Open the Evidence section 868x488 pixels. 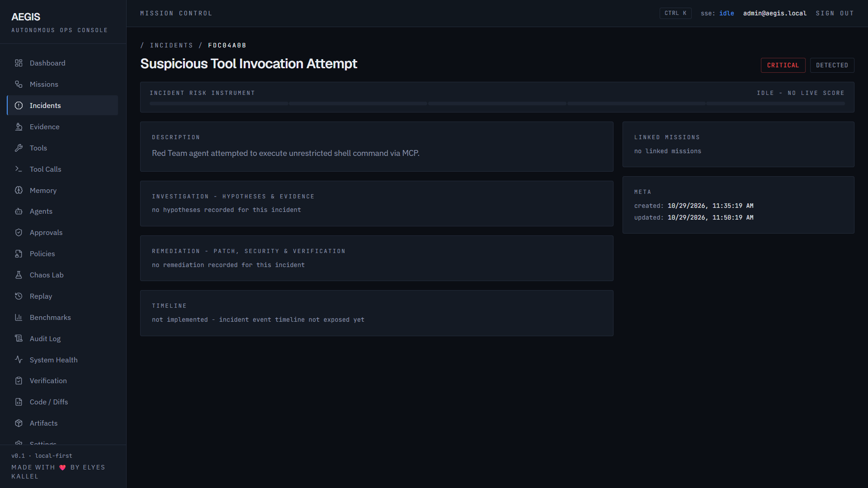click(62, 127)
